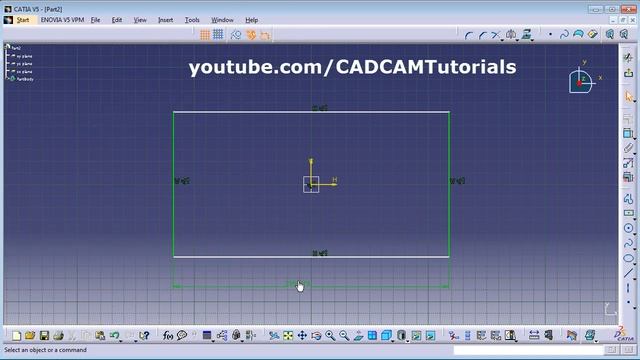Click the command input field in status bar

pos(528,350)
